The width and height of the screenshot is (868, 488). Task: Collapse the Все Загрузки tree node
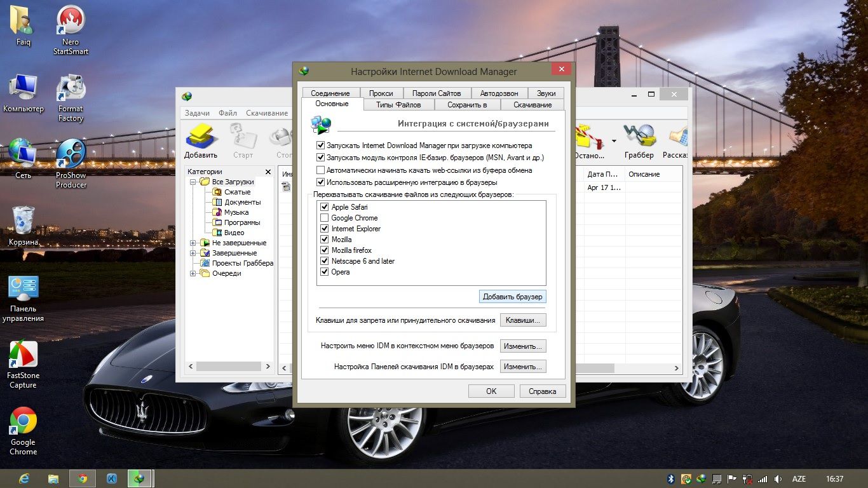tap(193, 182)
